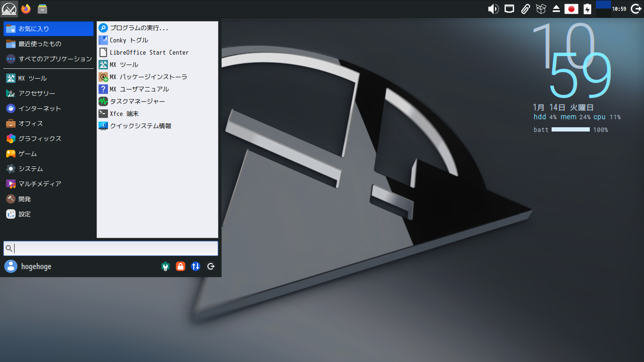Switch input method via the Japanese flag icon
Screen dimensions: 644x362
point(571,8)
